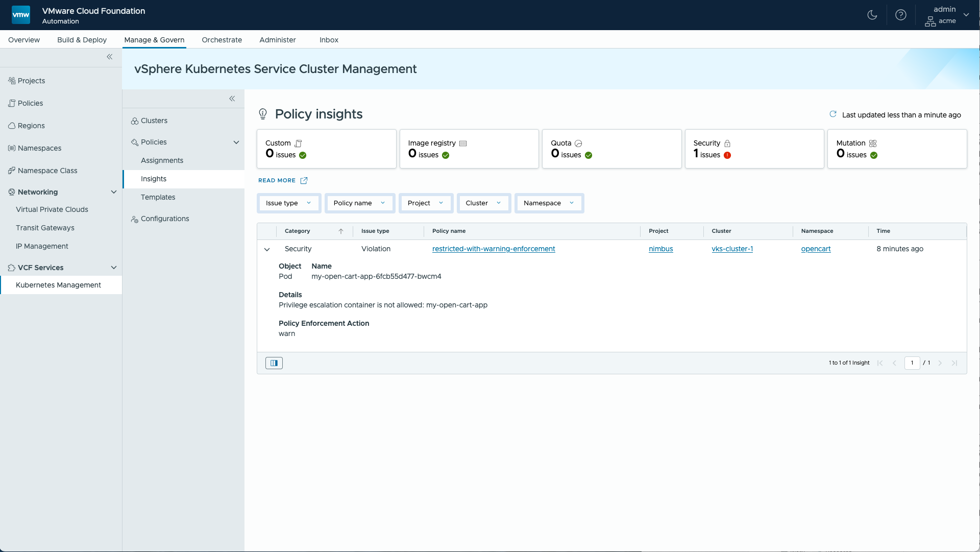Switch to the Build & Deploy tab

coord(82,40)
